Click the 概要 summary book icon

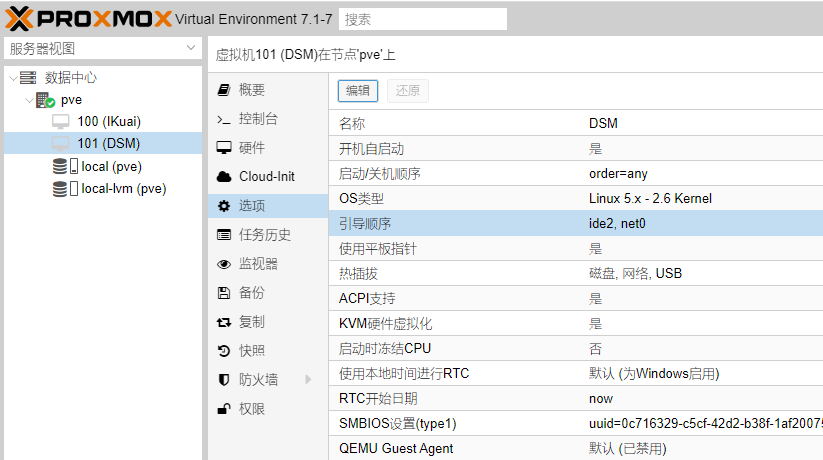click(x=224, y=90)
